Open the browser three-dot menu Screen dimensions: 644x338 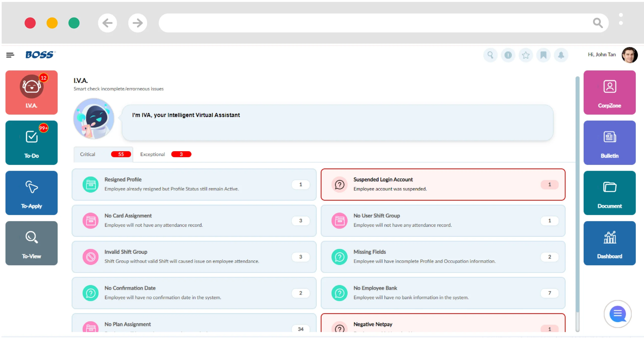(x=621, y=19)
